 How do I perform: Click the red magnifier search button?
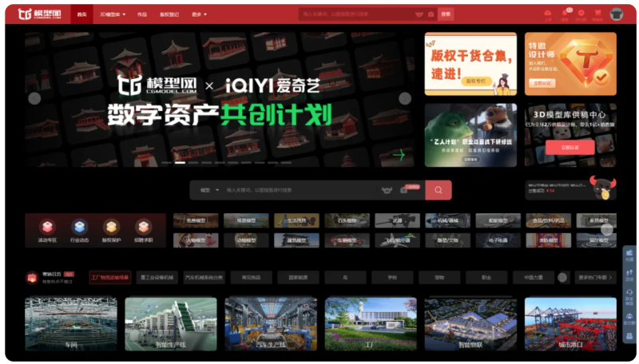point(438,190)
